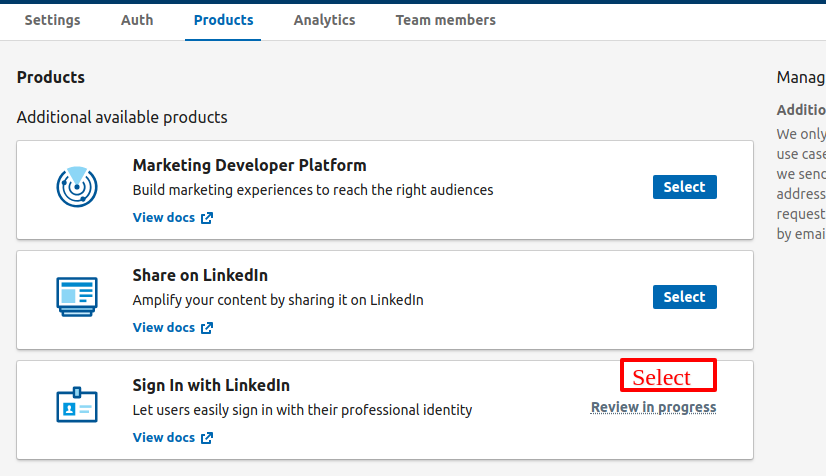Click external link icon under Share on LinkedIn
The height and width of the screenshot is (476, 826).
[x=207, y=328]
